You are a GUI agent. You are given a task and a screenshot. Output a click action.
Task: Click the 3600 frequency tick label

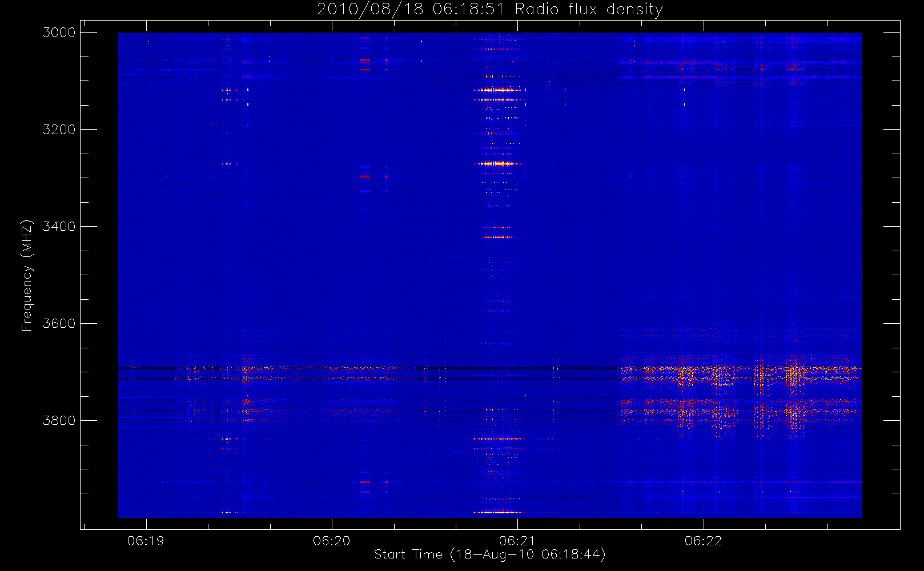coord(59,324)
